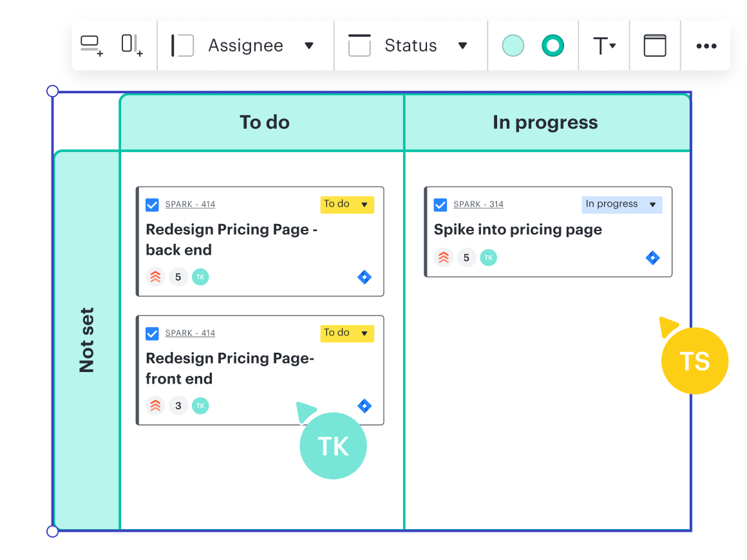
Task: Open the text formatting T tool
Action: coord(603,46)
